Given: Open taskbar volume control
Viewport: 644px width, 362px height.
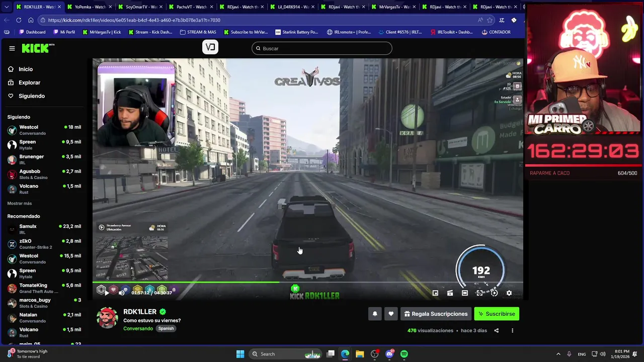Looking at the screenshot, I should 603,354.
